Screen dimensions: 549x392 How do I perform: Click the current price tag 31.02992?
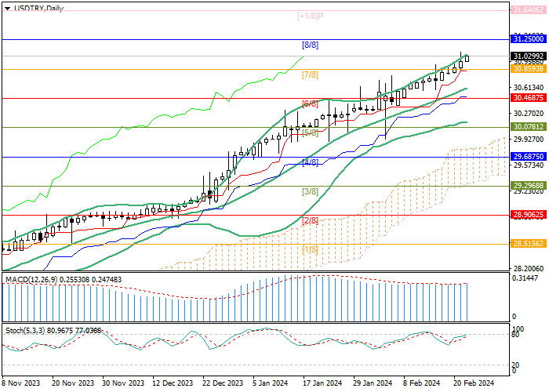click(528, 56)
